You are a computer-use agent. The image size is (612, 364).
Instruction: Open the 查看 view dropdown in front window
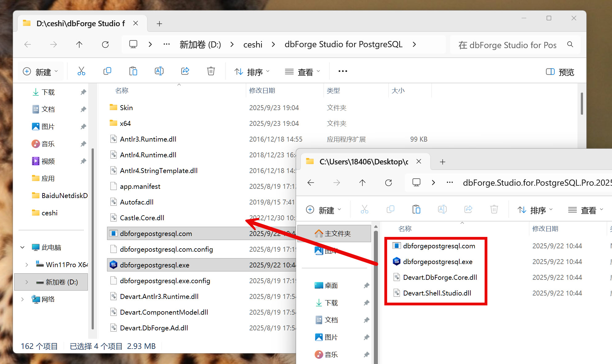pos(585,210)
